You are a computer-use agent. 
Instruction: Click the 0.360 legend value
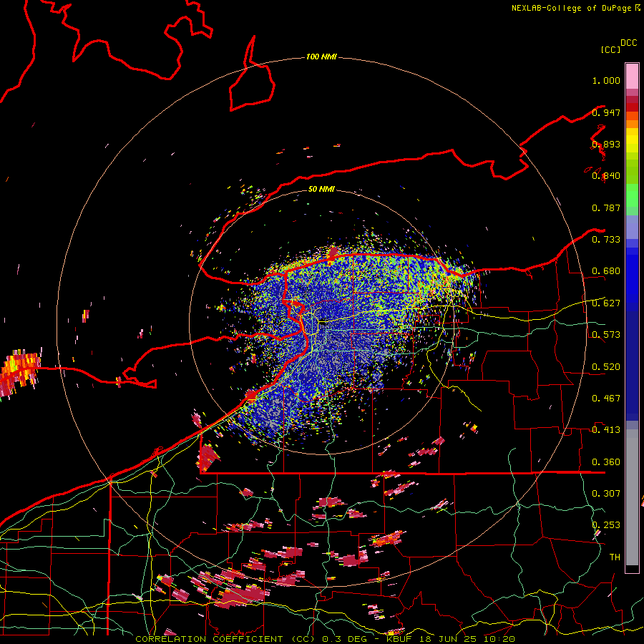606,462
